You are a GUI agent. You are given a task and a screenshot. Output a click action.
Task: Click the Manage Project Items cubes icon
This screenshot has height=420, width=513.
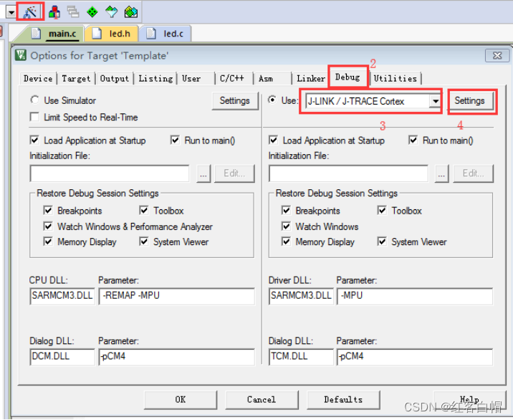tap(54, 12)
